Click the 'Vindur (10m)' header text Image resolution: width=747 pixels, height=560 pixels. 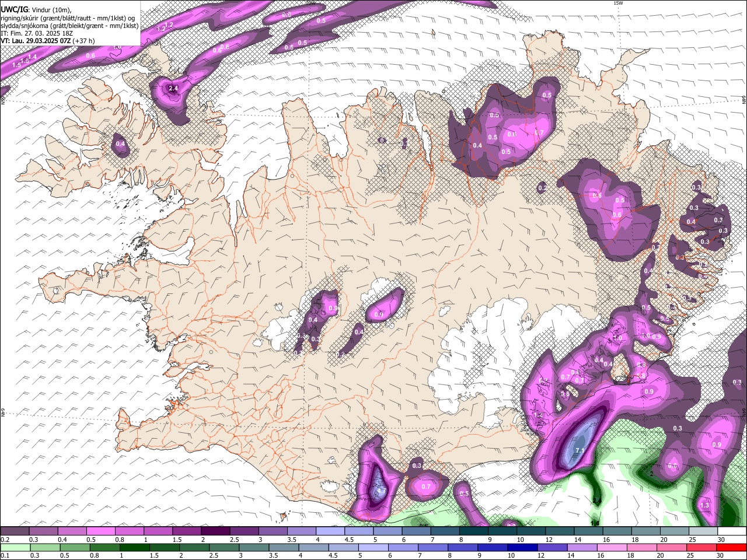(x=50, y=10)
